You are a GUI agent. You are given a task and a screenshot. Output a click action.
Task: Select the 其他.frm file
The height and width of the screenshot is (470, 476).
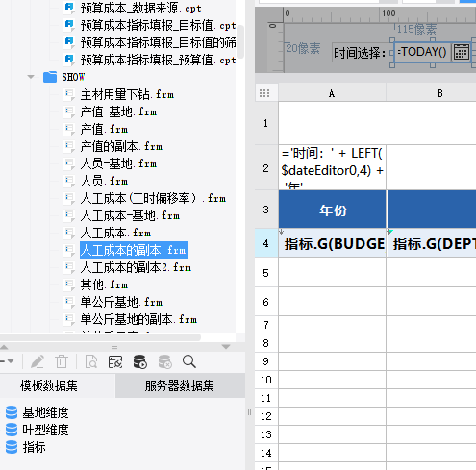click(104, 284)
